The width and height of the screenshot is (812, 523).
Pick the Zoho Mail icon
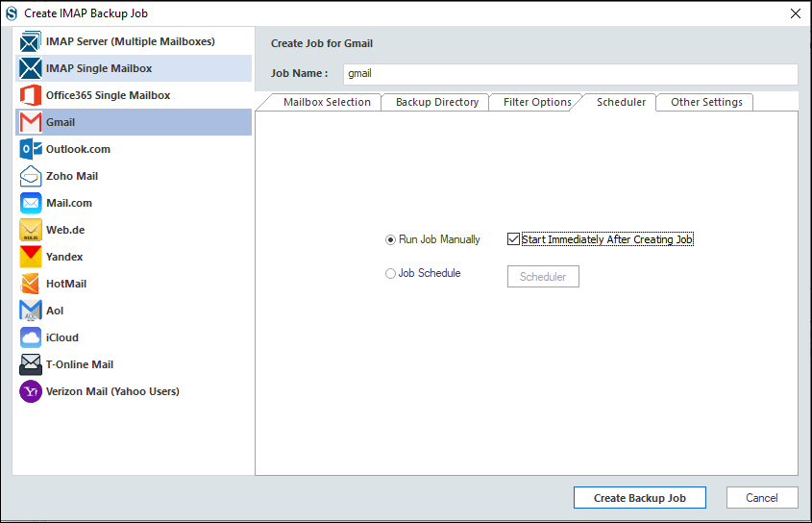(x=31, y=176)
